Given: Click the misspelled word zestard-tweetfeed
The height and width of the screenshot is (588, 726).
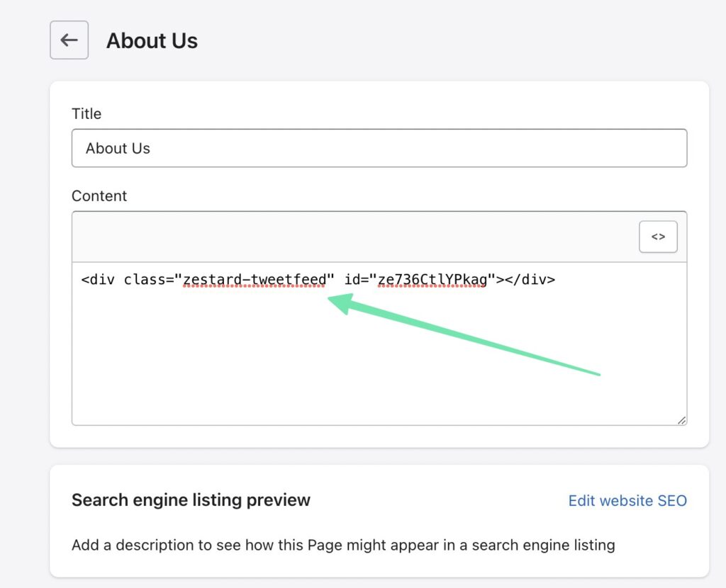Looking at the screenshot, I should click(x=254, y=279).
